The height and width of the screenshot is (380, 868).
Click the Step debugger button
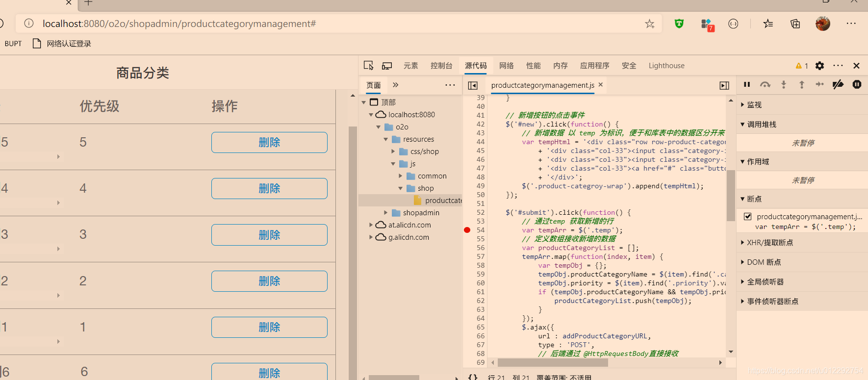[x=819, y=84]
